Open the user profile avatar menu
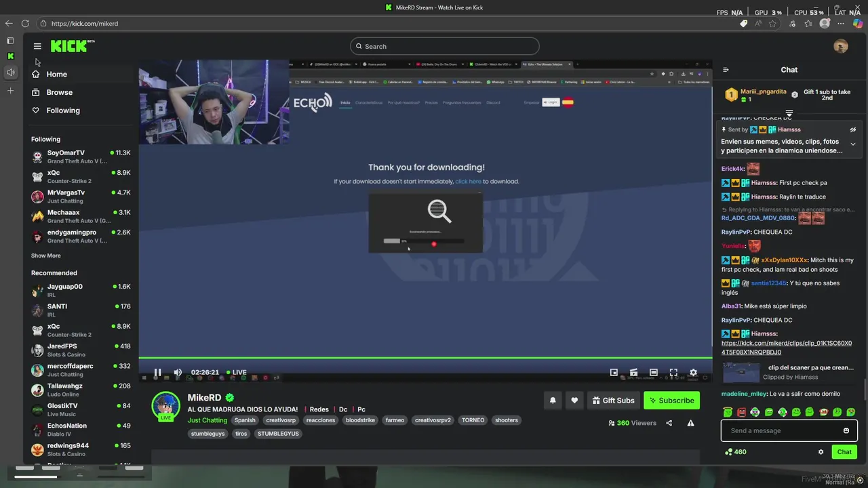Image resolution: width=868 pixels, height=488 pixels. 841,46
